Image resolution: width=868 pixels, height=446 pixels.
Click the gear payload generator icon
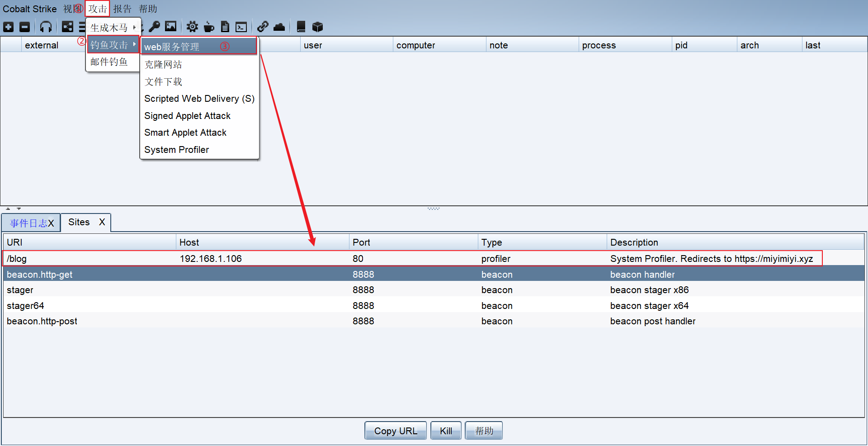point(192,27)
